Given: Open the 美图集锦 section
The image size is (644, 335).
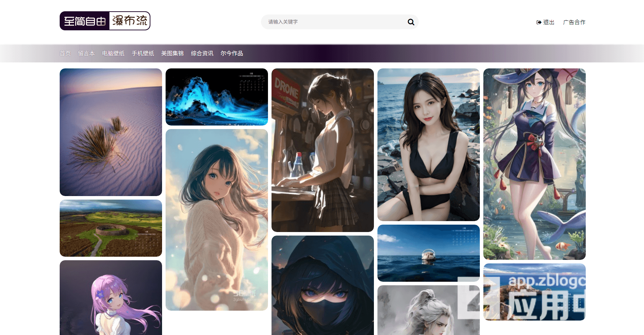Looking at the screenshot, I should (172, 53).
